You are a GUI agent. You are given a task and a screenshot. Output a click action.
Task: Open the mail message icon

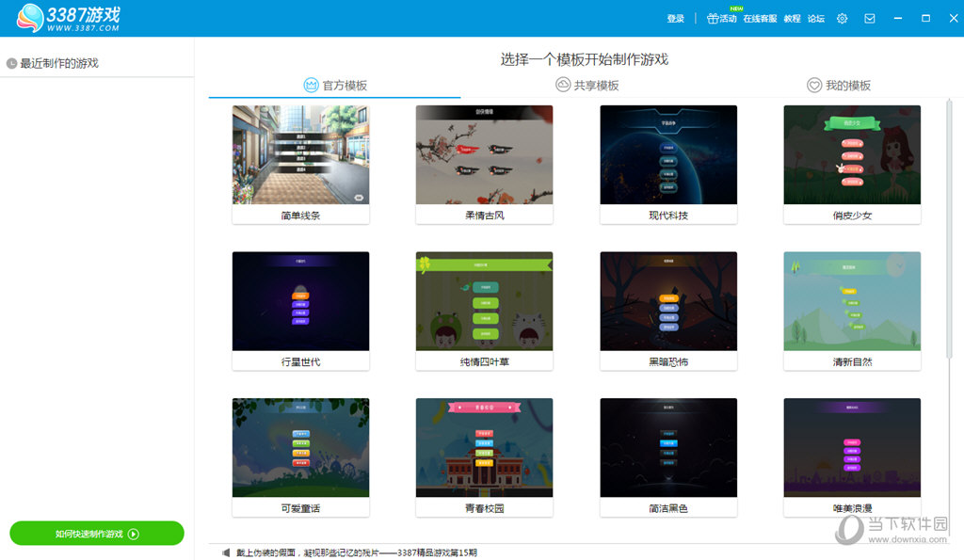pos(870,19)
